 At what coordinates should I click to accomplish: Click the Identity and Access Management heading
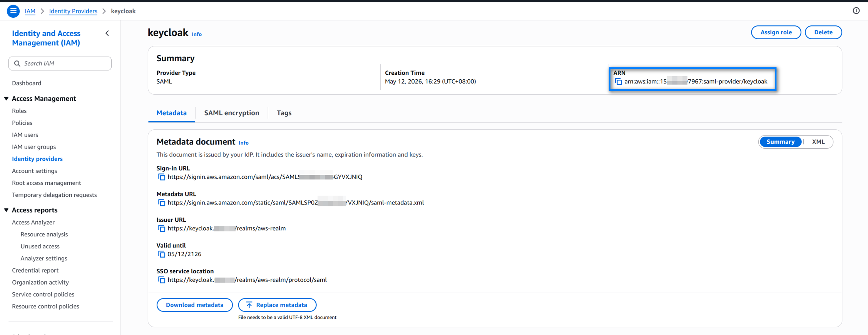point(46,38)
